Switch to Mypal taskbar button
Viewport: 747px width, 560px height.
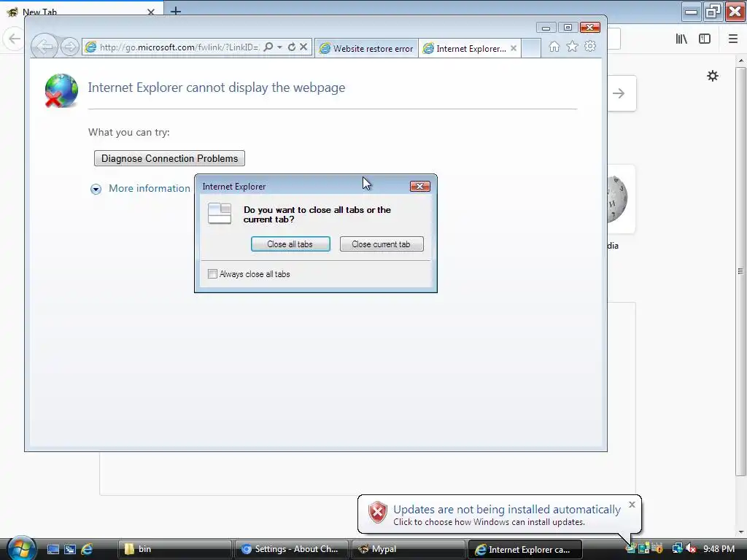408,549
